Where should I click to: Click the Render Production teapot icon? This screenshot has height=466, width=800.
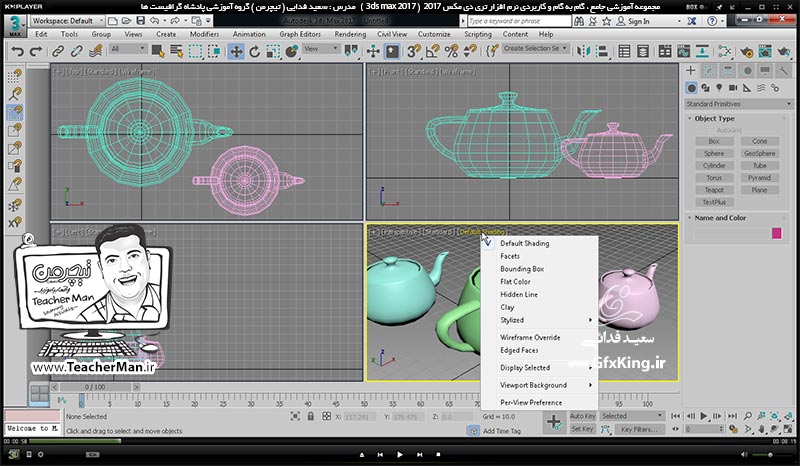784,52
